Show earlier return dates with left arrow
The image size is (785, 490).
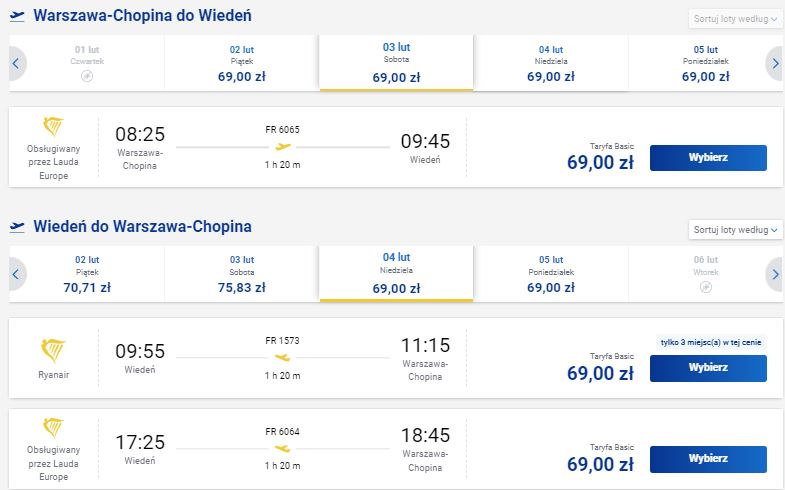(16, 274)
